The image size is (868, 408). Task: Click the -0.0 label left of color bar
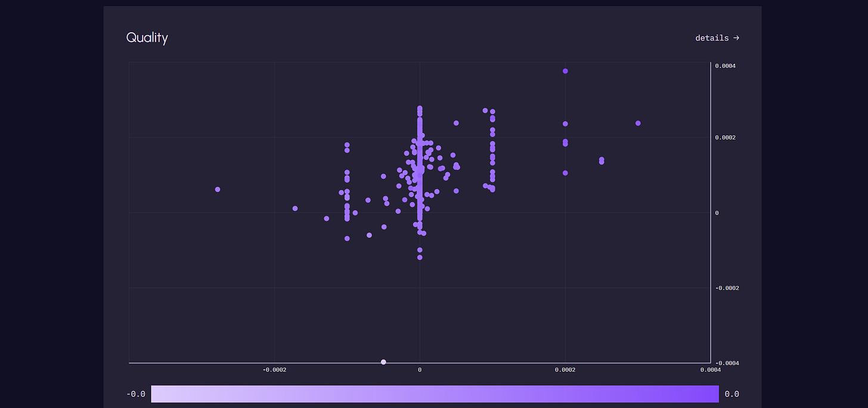pos(136,394)
